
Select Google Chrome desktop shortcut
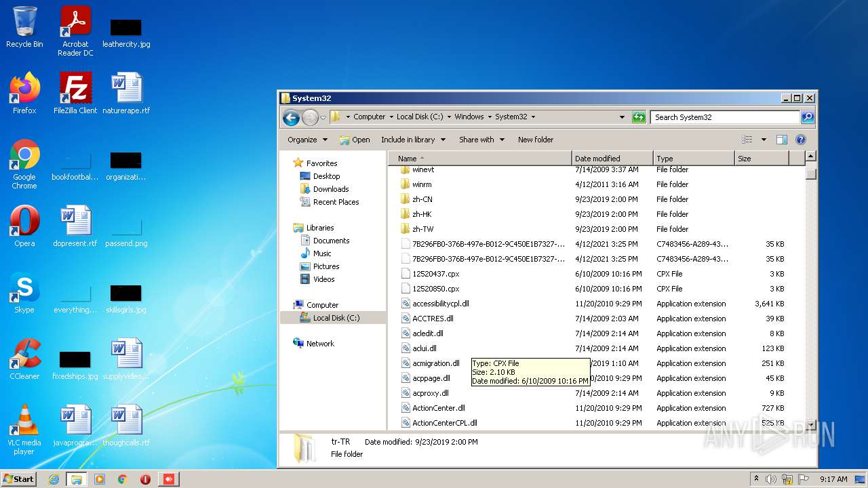tap(24, 165)
